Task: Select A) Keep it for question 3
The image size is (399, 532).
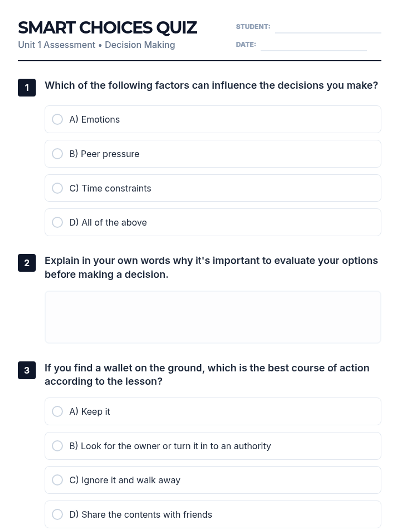Action: (57, 411)
